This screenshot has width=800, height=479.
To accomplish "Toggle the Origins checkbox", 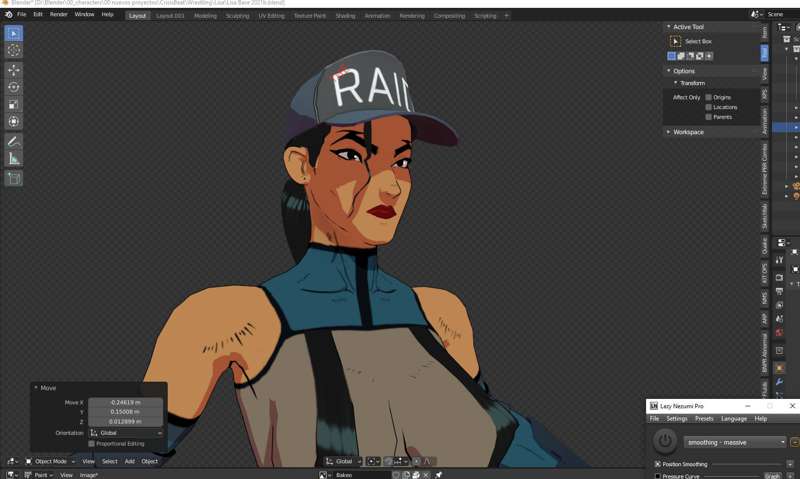I will click(x=708, y=97).
